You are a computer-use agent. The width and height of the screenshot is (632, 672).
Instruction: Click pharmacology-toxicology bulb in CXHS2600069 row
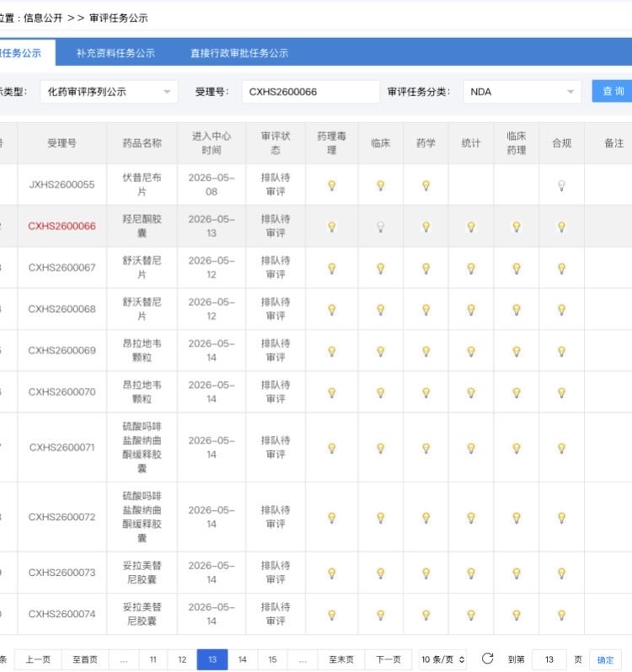[x=332, y=351]
